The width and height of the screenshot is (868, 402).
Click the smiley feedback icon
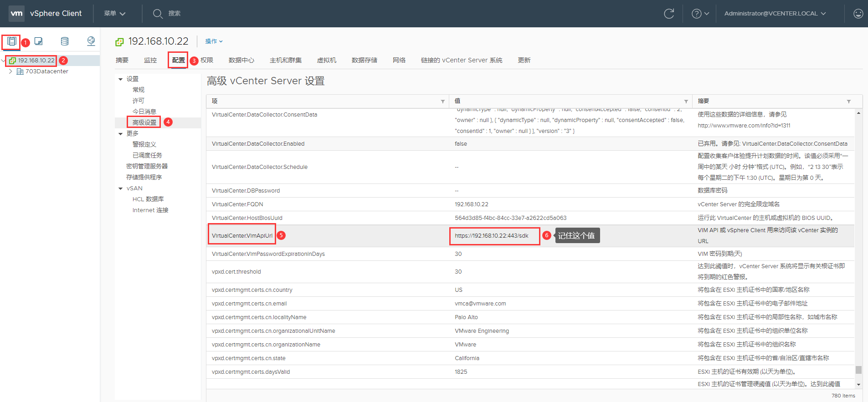point(858,14)
